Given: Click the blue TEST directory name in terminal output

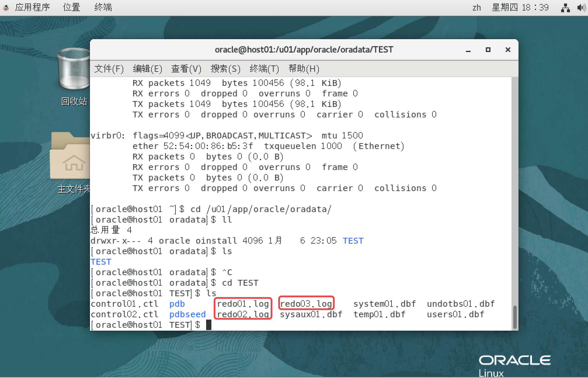Looking at the screenshot, I should 101,261.
